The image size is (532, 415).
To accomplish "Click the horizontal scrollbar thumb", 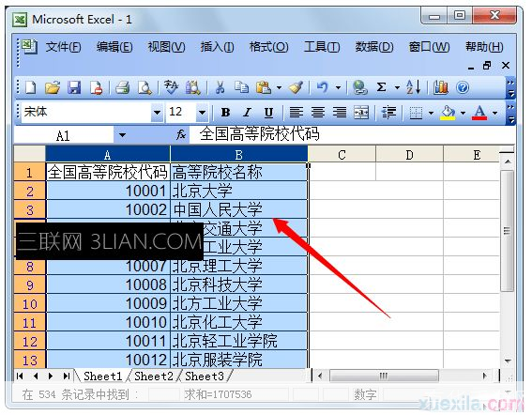I will [384, 376].
